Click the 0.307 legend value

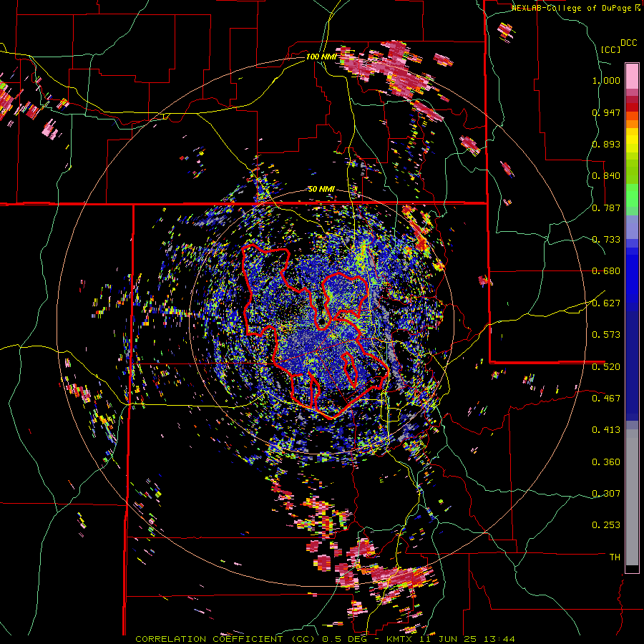606,493
